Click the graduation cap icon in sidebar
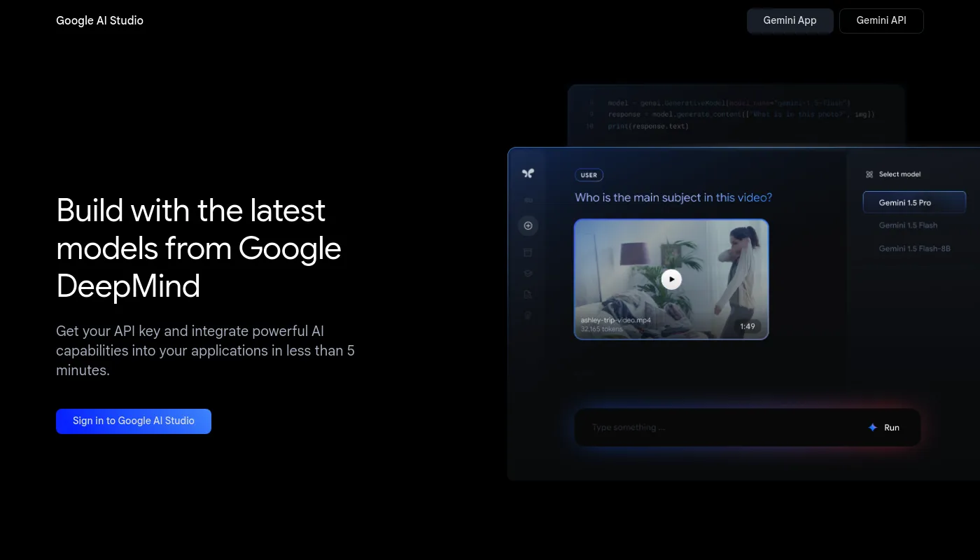Image resolution: width=980 pixels, height=560 pixels. click(528, 273)
